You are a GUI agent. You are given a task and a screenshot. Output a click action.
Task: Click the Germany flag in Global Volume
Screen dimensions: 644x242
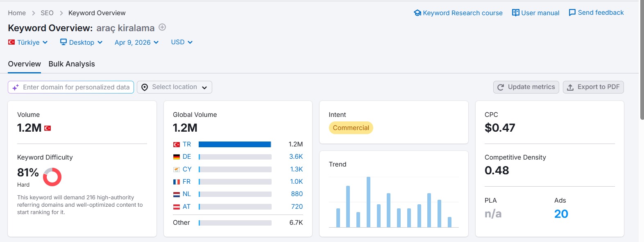click(177, 157)
